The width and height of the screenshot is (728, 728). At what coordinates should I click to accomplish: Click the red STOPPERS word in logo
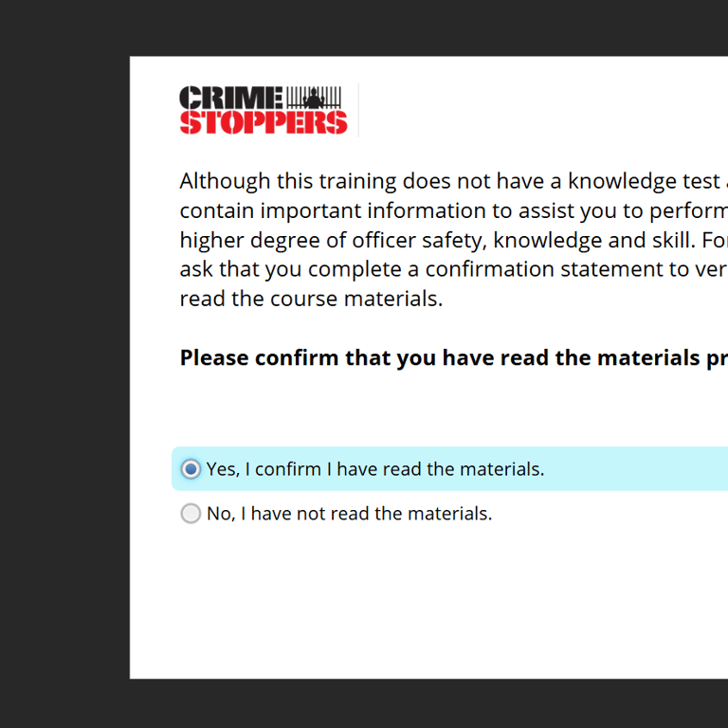[263, 123]
